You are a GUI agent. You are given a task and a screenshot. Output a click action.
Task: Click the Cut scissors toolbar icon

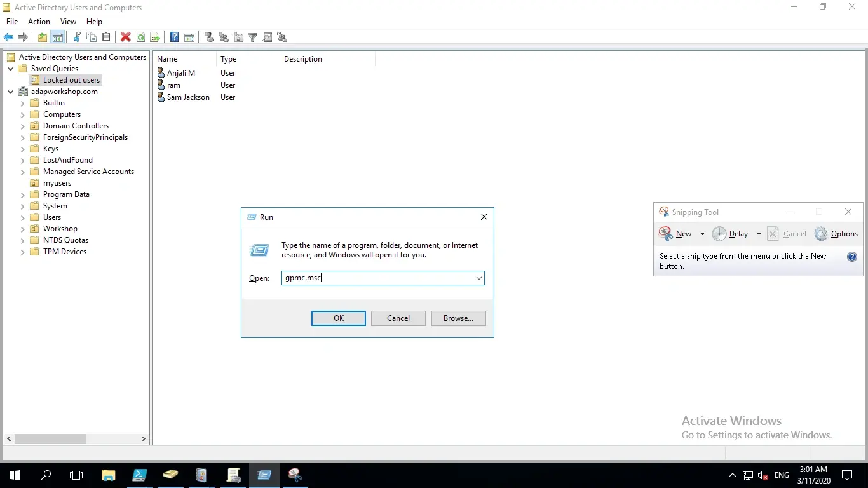[x=77, y=37]
